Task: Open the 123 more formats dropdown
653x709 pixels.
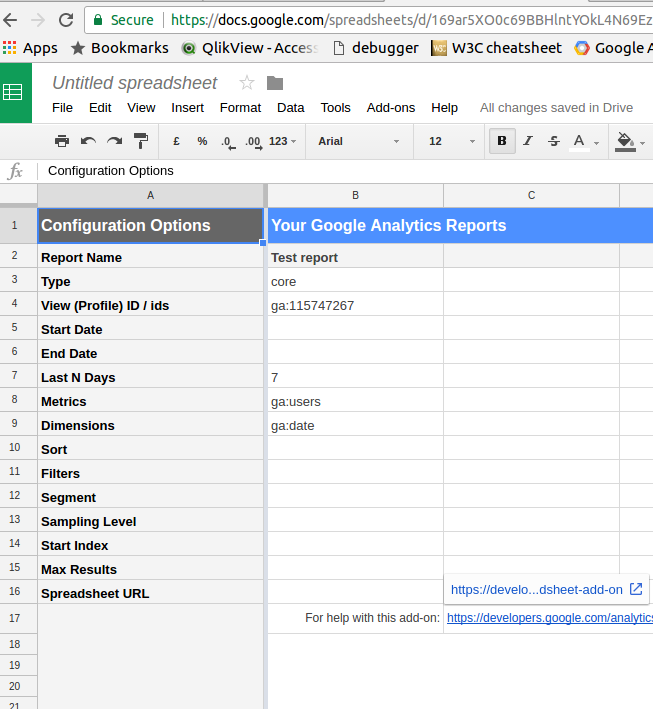Action: (x=282, y=141)
